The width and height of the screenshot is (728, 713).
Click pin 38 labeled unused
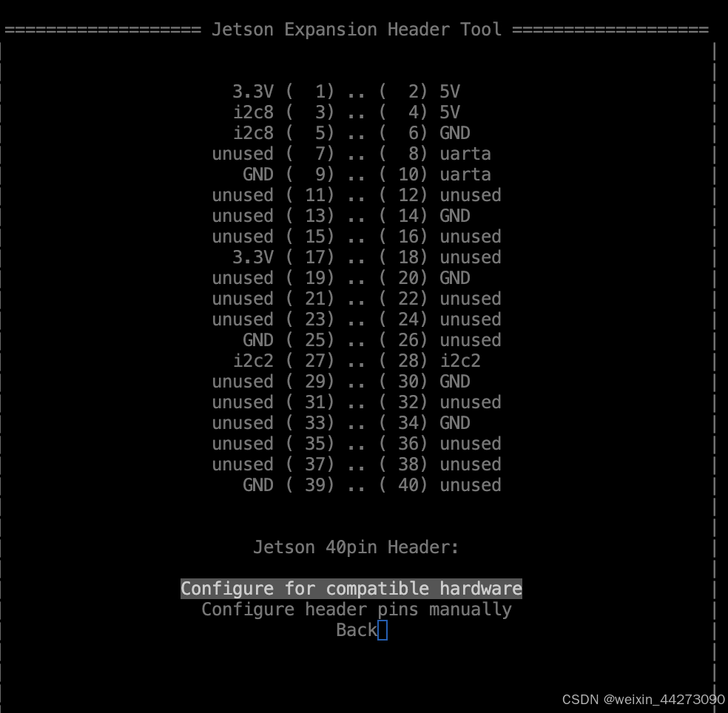point(440,464)
